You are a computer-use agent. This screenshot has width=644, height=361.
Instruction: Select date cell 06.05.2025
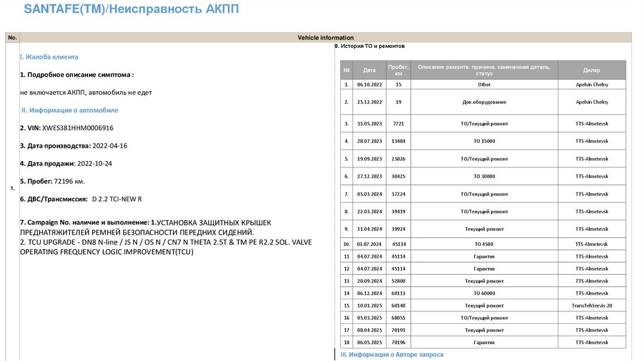click(x=369, y=343)
